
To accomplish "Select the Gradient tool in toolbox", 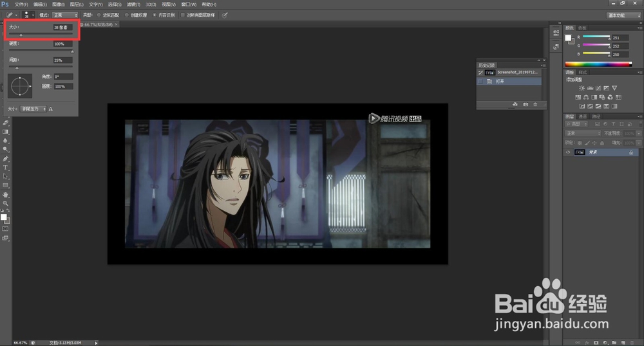I will coord(6,132).
